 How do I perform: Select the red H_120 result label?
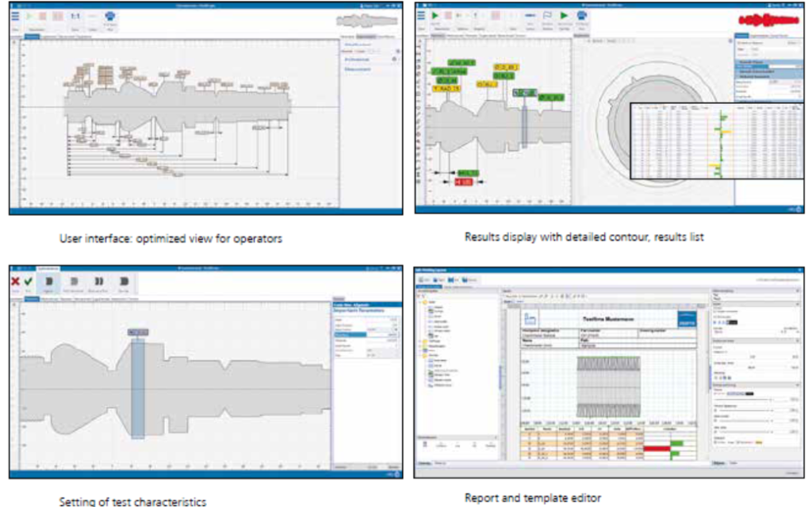click(x=464, y=182)
